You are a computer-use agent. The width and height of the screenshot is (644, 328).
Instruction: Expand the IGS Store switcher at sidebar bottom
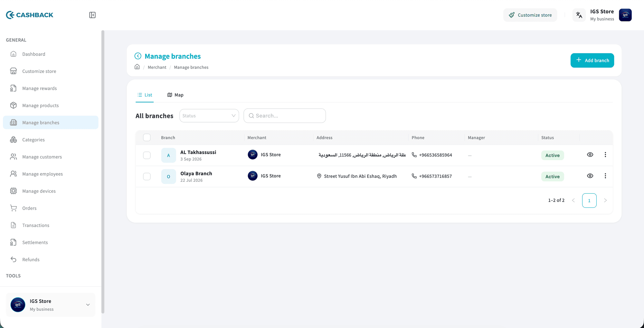click(51, 305)
